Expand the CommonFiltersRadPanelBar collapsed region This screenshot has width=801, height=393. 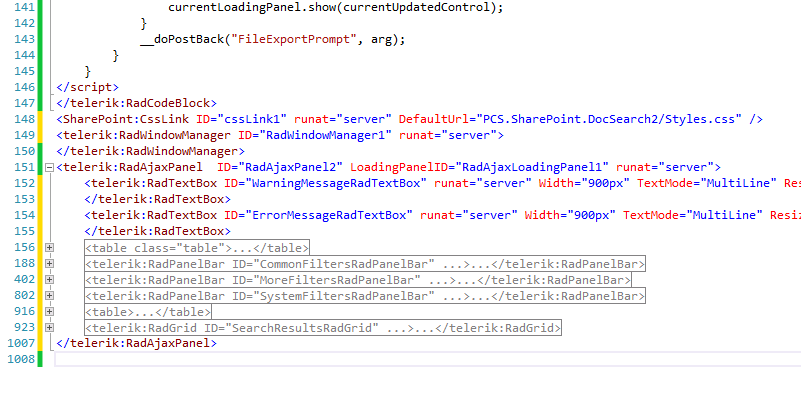(50, 264)
